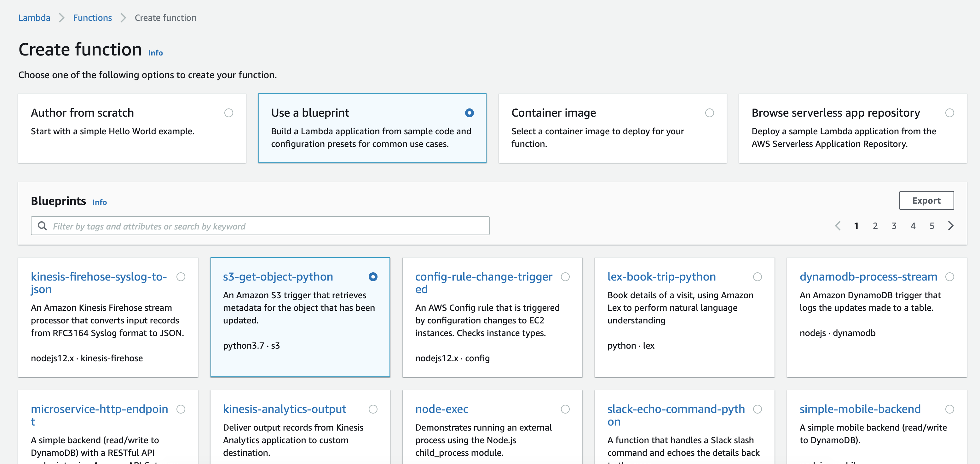The image size is (980, 464).
Task: Navigate to Lambda breadcrumb
Action: coord(34,18)
